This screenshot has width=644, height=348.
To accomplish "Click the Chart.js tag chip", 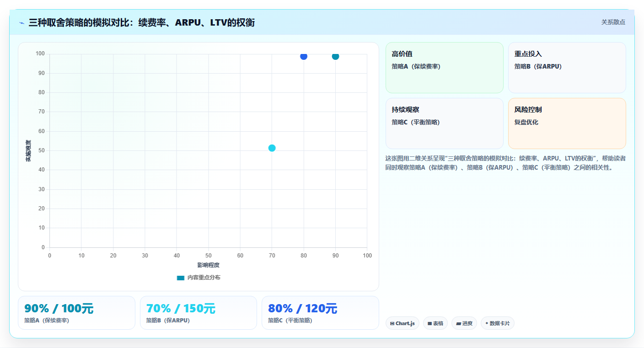I will pyautogui.click(x=402, y=323).
